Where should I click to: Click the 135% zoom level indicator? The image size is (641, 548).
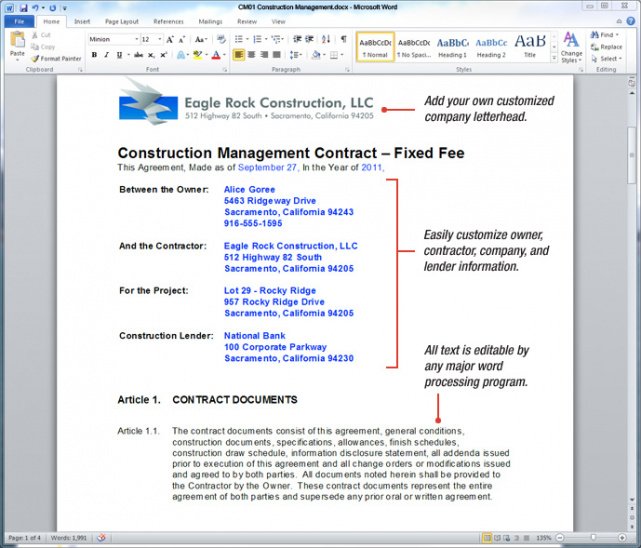click(x=544, y=538)
